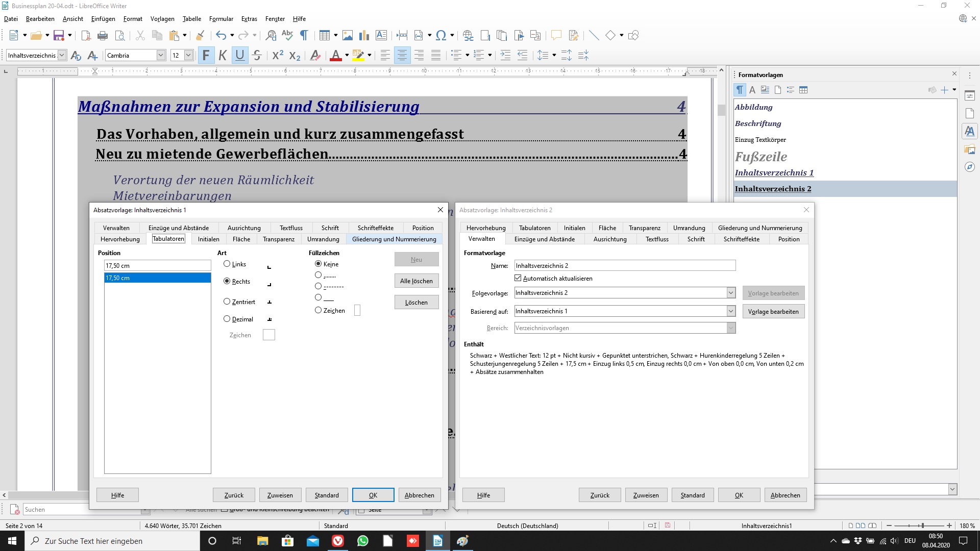The width and height of the screenshot is (980, 551).
Task: Click tab Position input field
Action: pos(158,266)
